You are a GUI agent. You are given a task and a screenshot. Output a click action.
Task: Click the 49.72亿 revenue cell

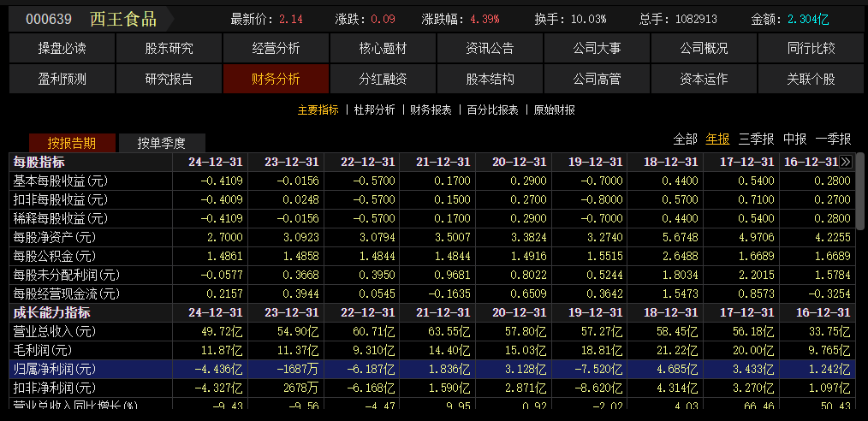[222, 331]
